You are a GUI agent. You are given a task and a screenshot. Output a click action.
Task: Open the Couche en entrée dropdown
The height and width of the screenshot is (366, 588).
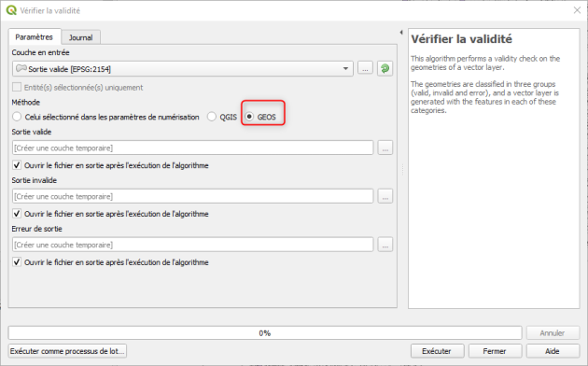(x=183, y=69)
